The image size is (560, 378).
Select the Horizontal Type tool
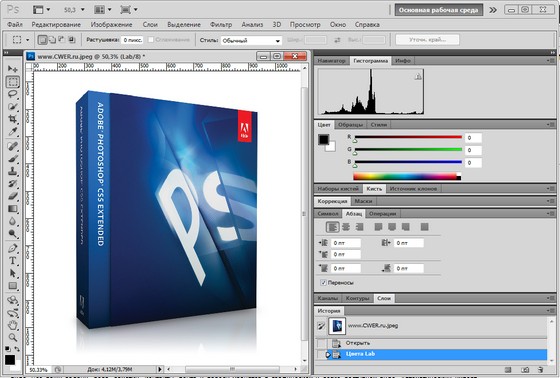point(13,261)
